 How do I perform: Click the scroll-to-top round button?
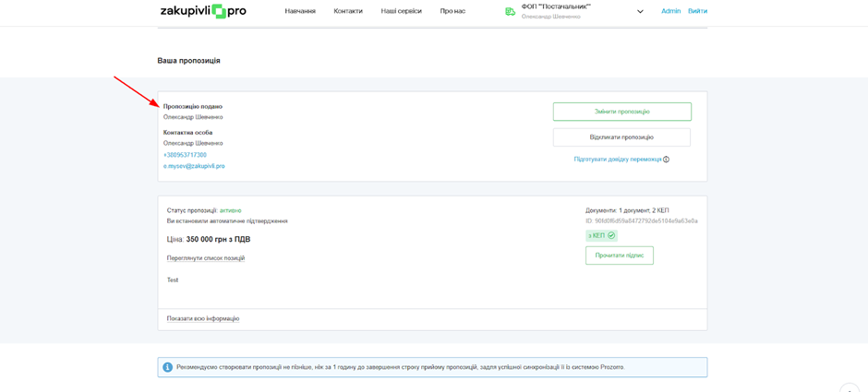point(850,387)
